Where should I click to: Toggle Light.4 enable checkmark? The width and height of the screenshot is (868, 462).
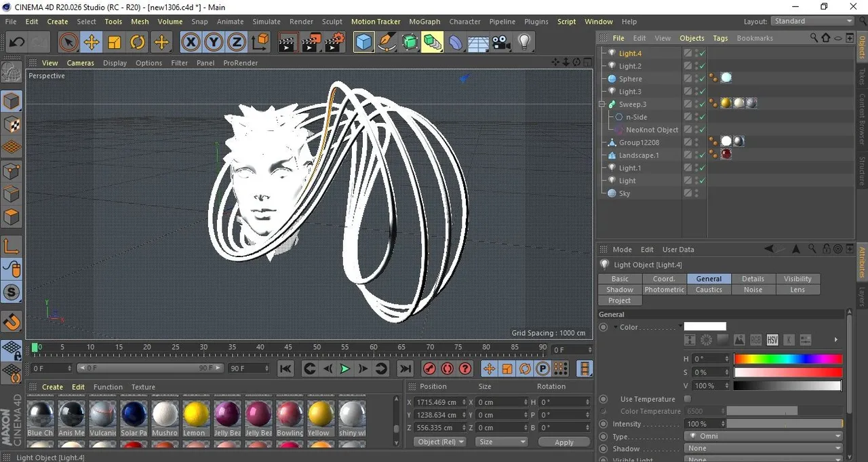click(703, 54)
